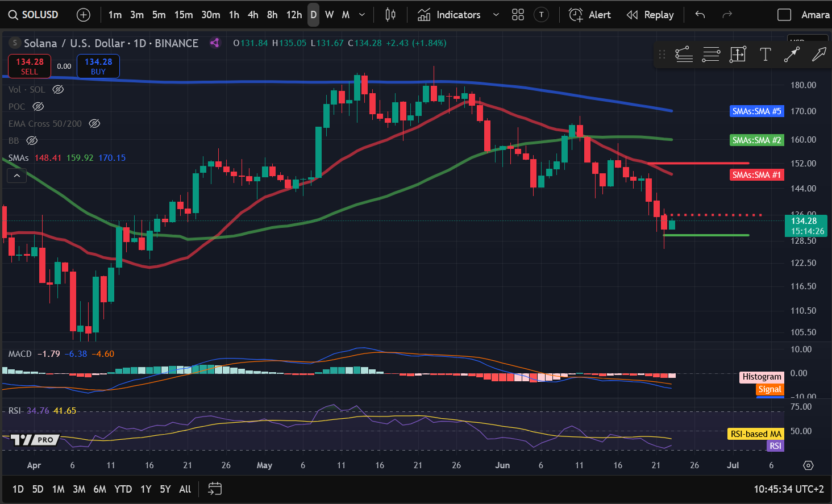
Task: Switch to W weekly timeframe
Action: pyautogui.click(x=330, y=15)
